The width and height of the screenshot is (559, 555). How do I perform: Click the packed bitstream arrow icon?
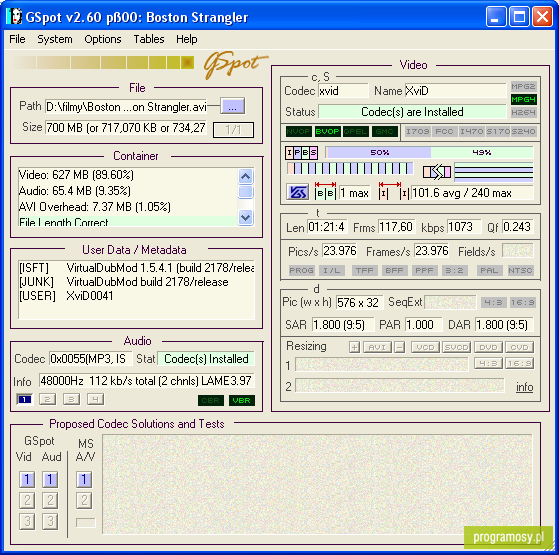437,172
